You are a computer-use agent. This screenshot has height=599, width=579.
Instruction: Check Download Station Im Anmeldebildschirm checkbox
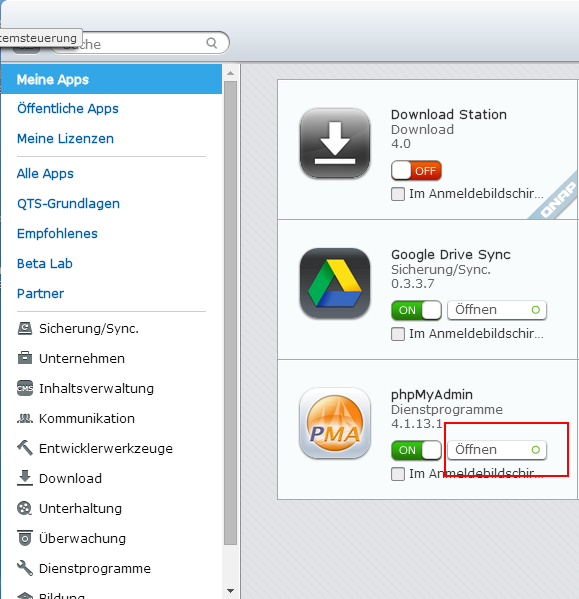click(398, 194)
